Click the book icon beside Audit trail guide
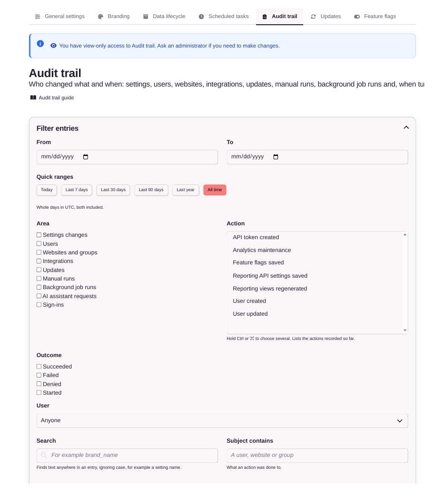Screen dimensions: 445x504 (33, 98)
